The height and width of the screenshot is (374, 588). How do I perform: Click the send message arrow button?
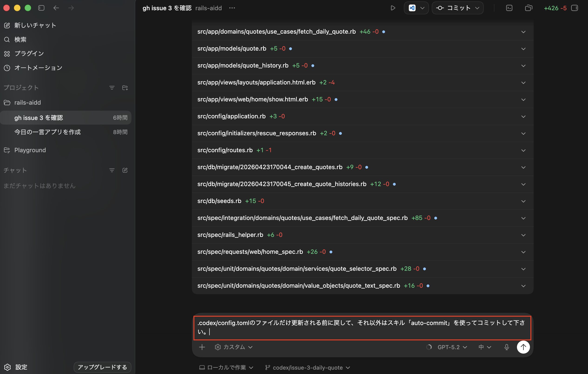click(x=523, y=347)
